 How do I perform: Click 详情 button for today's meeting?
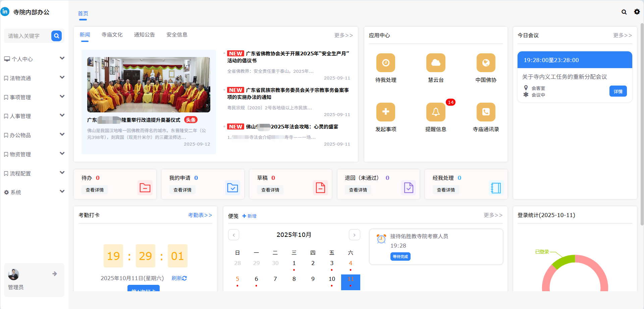[x=618, y=91]
